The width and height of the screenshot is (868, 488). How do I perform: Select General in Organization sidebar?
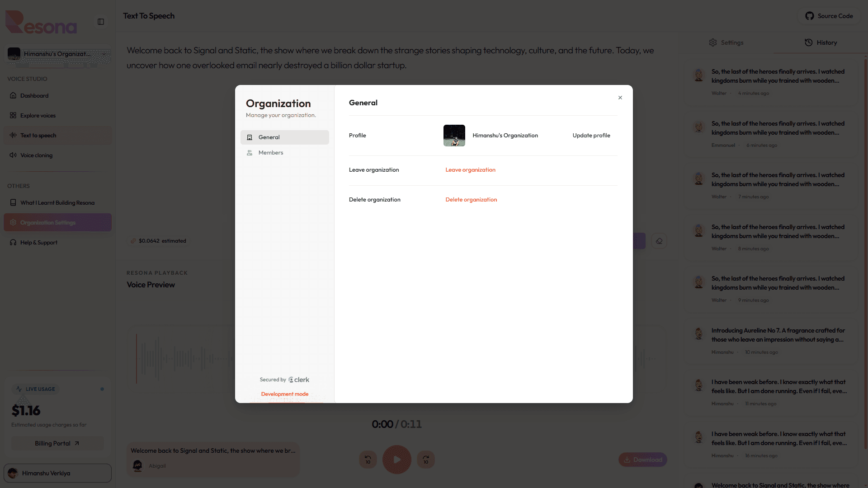(285, 137)
